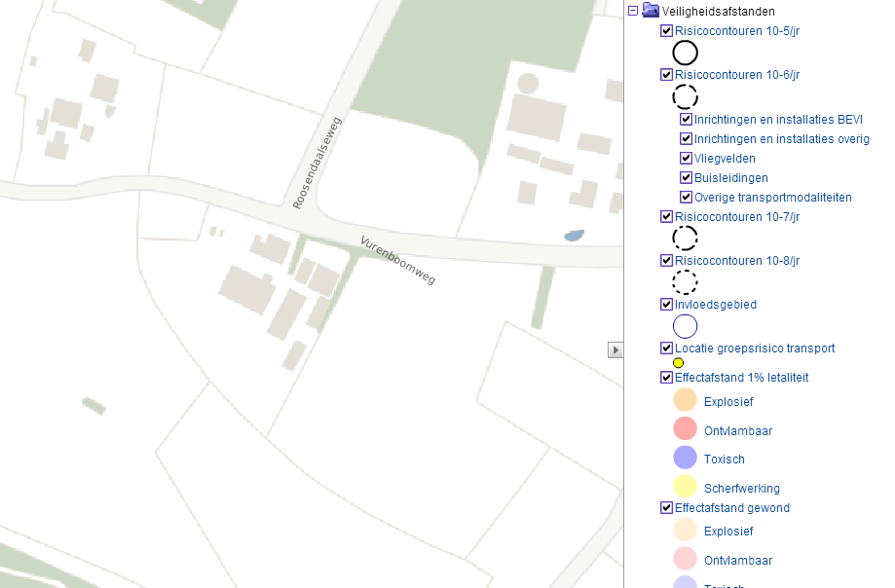Select the purple Toxisch circle symbol
895x588 pixels.
coord(684,457)
